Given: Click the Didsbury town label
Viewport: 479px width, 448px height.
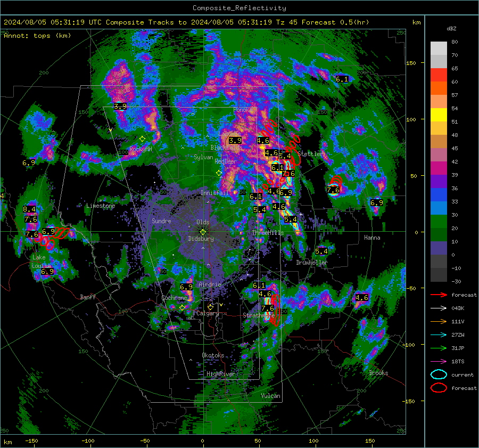Looking at the screenshot, I should [x=201, y=239].
